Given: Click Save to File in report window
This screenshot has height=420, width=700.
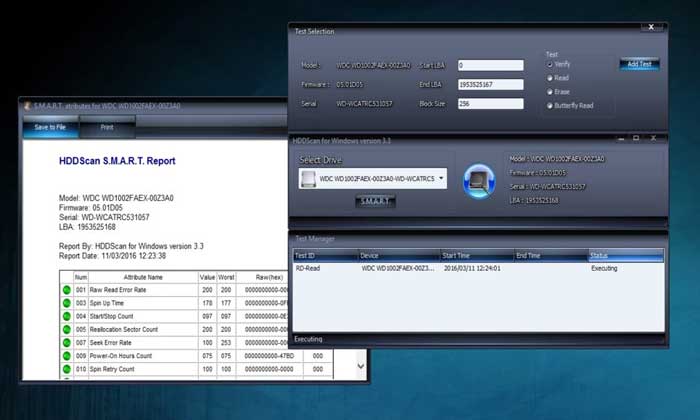Looking at the screenshot, I should (x=50, y=127).
